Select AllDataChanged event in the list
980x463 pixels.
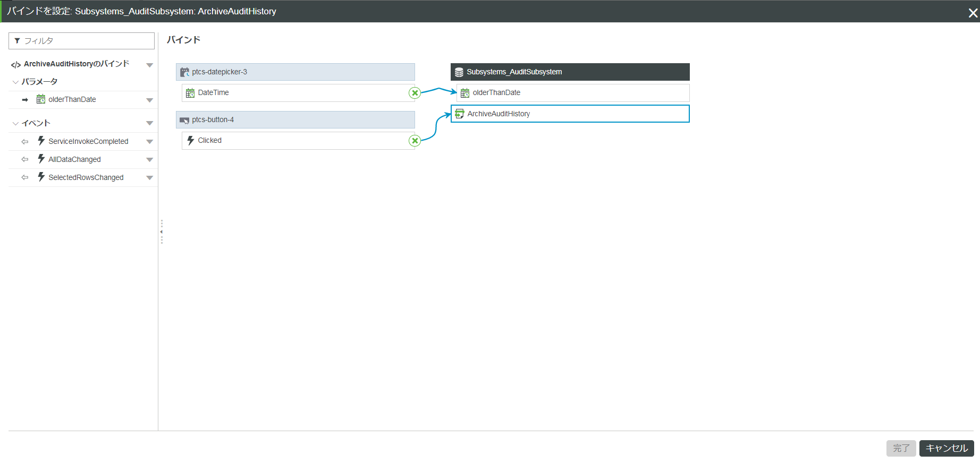click(x=83, y=159)
